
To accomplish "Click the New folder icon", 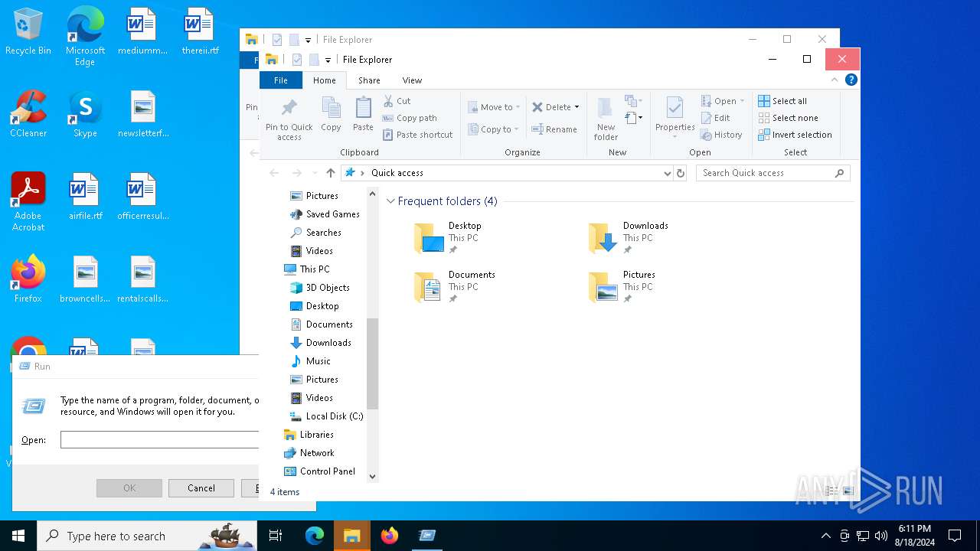I will [606, 119].
